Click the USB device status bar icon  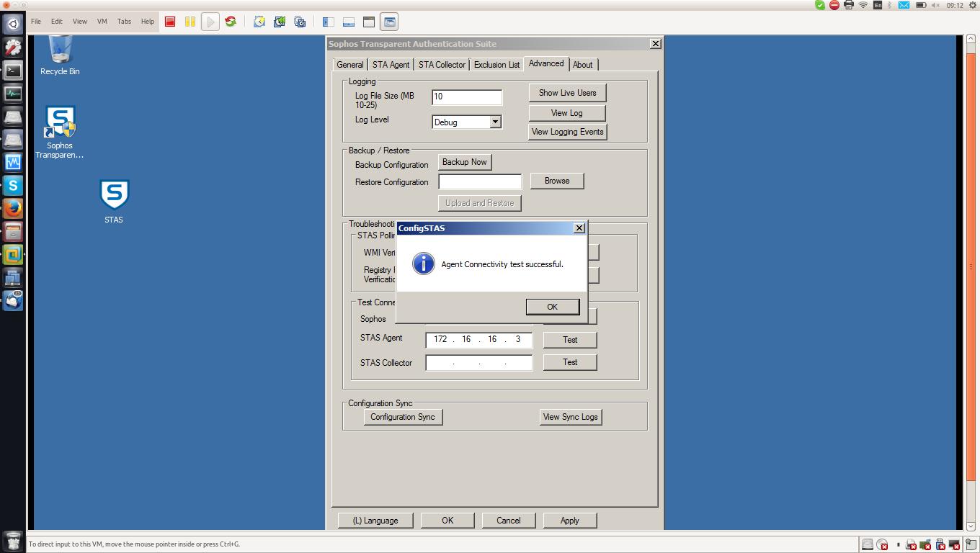[x=940, y=545]
